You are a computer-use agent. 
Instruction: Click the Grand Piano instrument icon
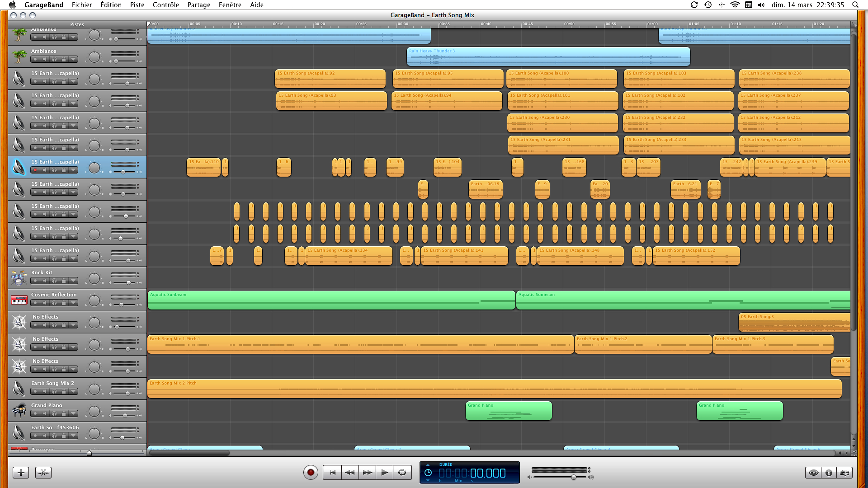[19, 411]
